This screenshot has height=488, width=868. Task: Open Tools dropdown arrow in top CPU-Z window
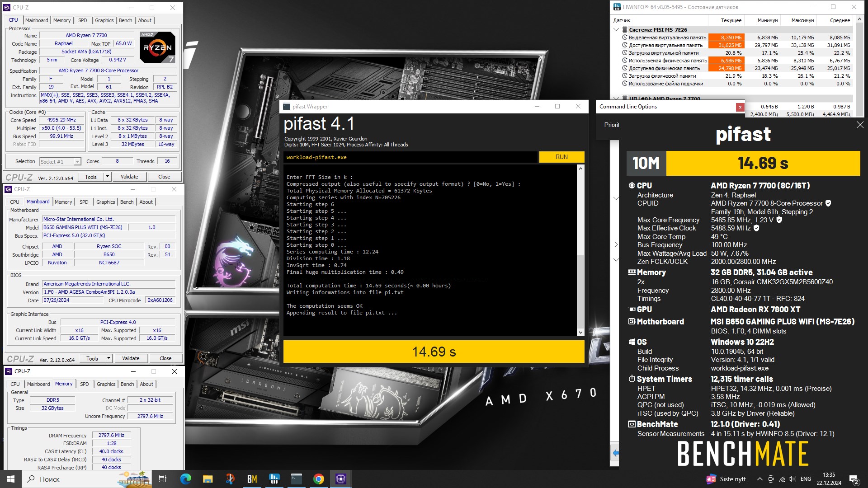[x=107, y=177]
